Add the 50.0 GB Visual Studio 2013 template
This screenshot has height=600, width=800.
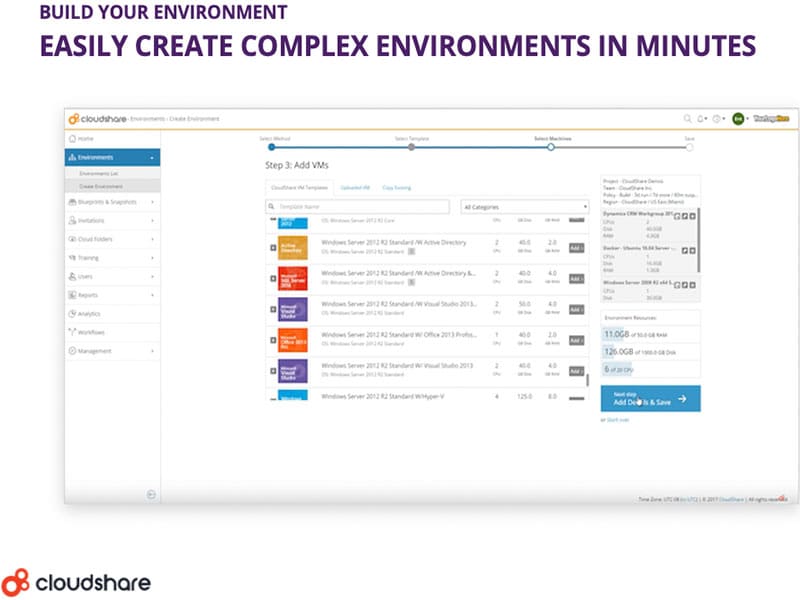pyautogui.click(x=577, y=310)
